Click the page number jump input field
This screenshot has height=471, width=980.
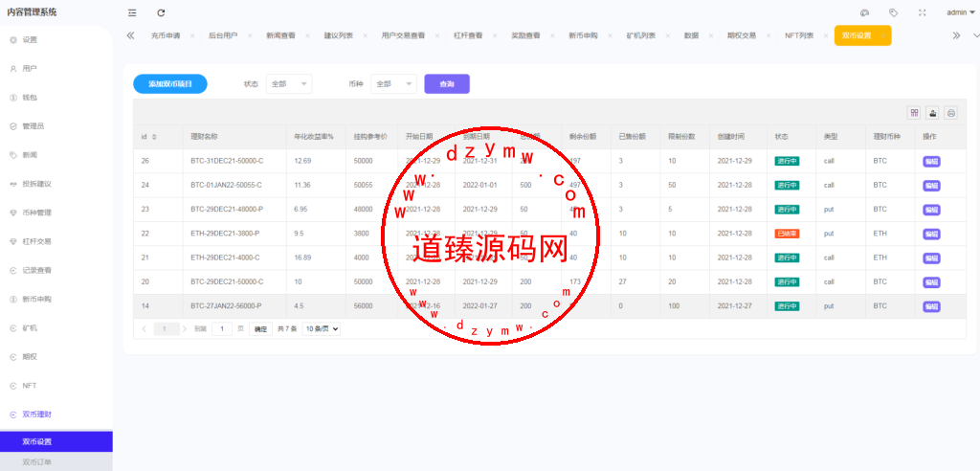tap(222, 328)
